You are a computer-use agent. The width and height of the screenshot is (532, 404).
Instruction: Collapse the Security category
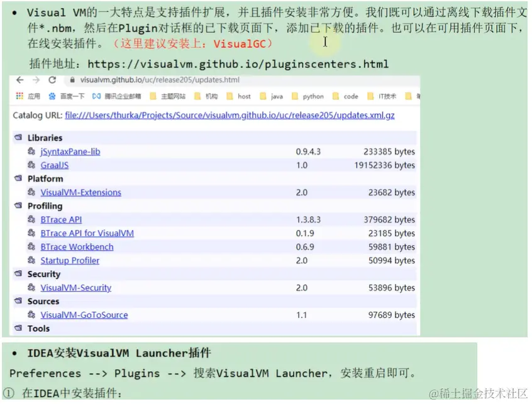pos(18,273)
